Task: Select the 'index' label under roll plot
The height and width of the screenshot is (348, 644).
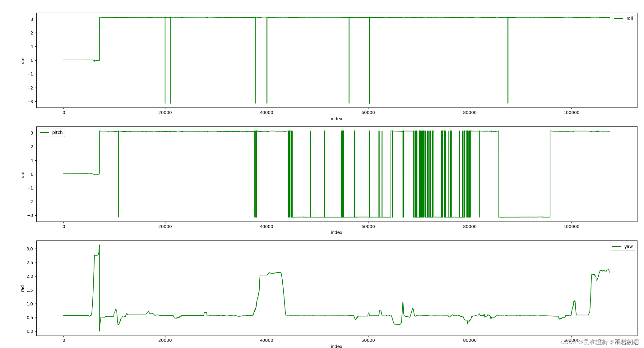Action: pos(336,119)
